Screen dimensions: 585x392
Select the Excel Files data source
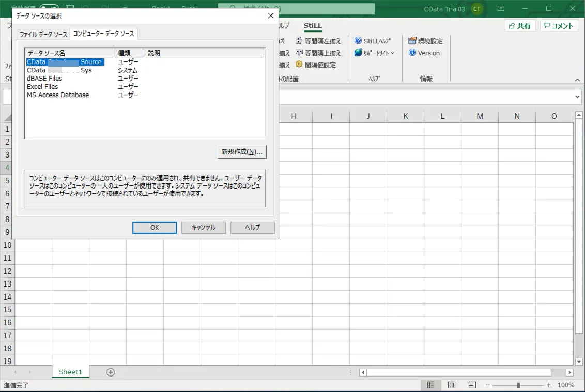(43, 86)
